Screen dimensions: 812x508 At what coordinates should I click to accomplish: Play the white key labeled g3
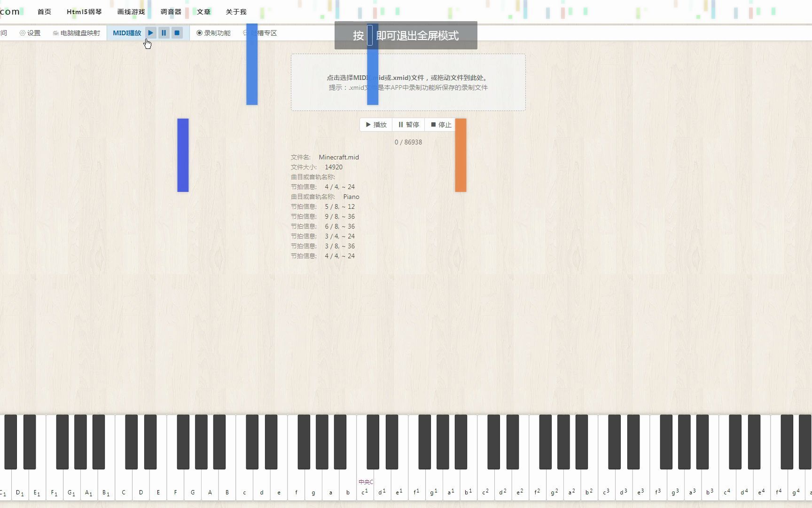(675, 484)
